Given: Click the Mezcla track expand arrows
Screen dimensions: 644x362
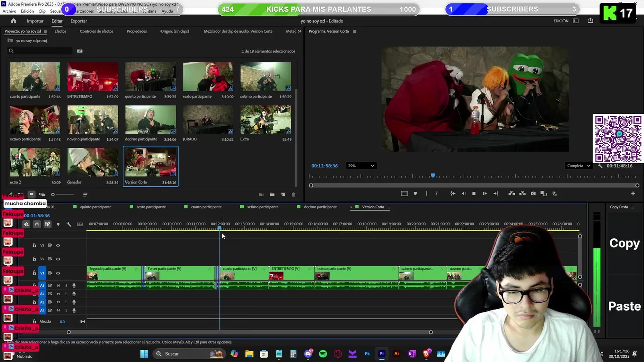Looking at the screenshot, I should pos(83,322).
